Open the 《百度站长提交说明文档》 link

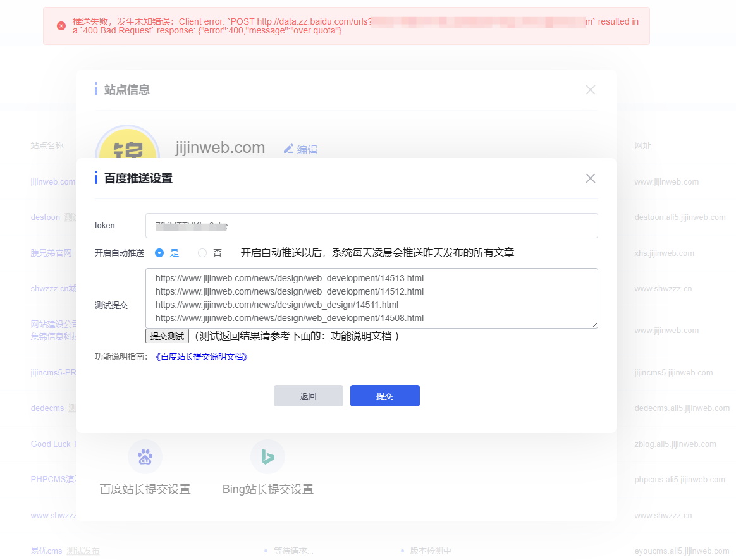coord(201,357)
